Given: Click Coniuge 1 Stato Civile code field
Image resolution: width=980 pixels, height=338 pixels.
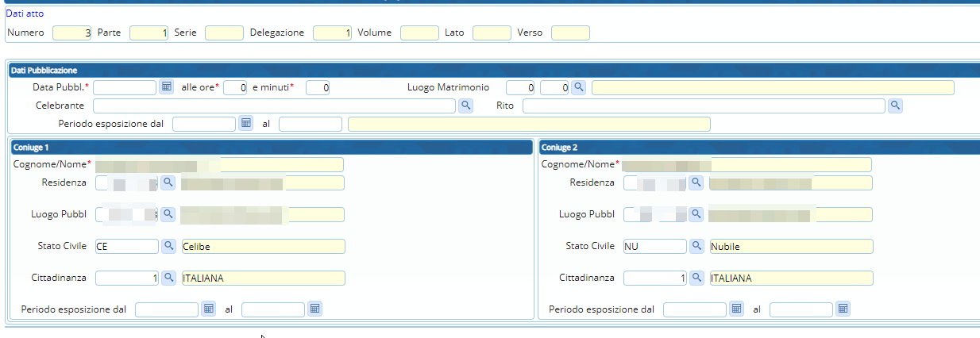Looking at the screenshot, I should [x=126, y=246].
